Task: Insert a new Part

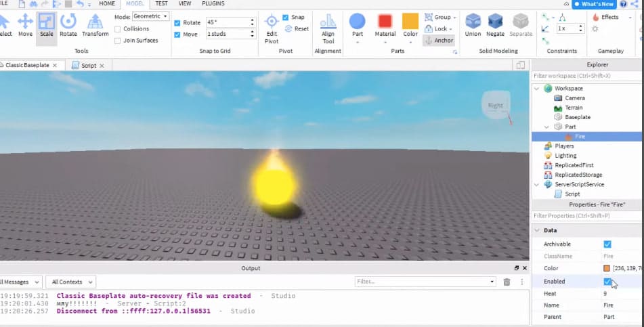Action: click(358, 25)
